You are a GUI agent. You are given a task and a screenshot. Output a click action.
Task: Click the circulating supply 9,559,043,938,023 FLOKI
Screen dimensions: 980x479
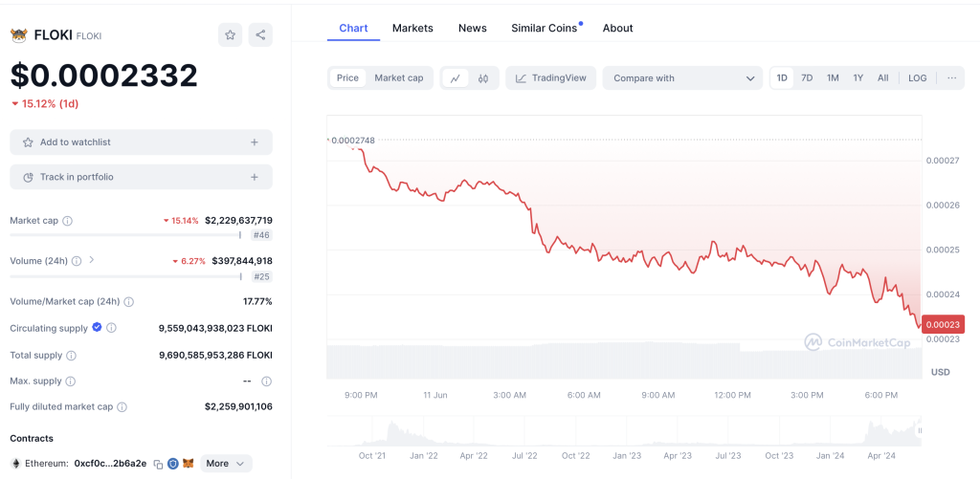215,329
